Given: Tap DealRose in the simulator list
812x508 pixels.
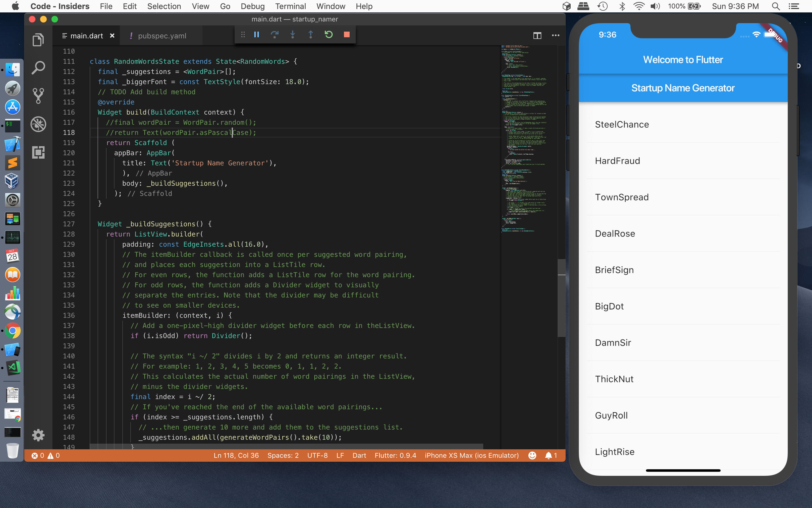Looking at the screenshot, I should coord(683,233).
